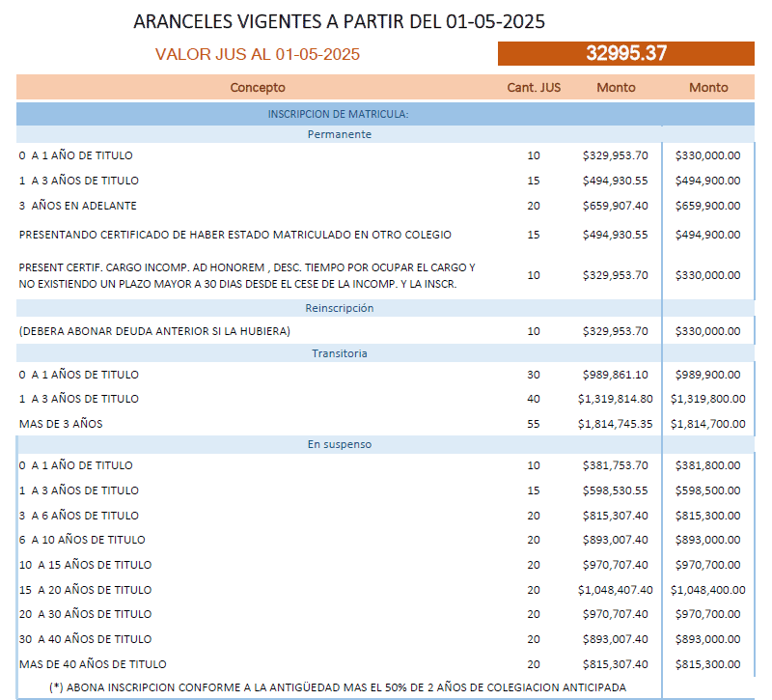The height and width of the screenshot is (700, 772).
Task: Select the amount $1,814,745.35
Action: coord(615,424)
